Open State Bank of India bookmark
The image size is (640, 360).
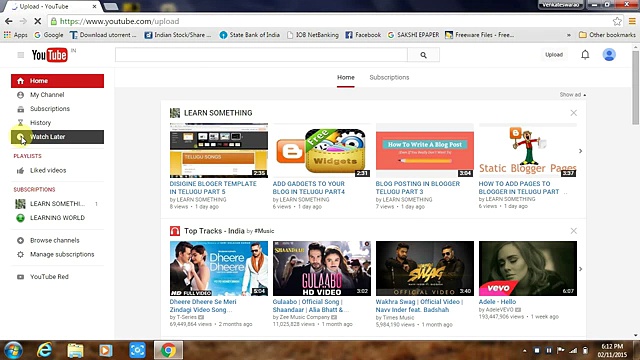[250, 35]
